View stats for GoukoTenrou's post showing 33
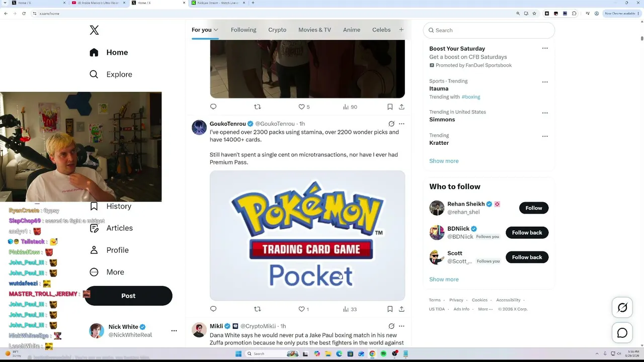 coord(350,309)
